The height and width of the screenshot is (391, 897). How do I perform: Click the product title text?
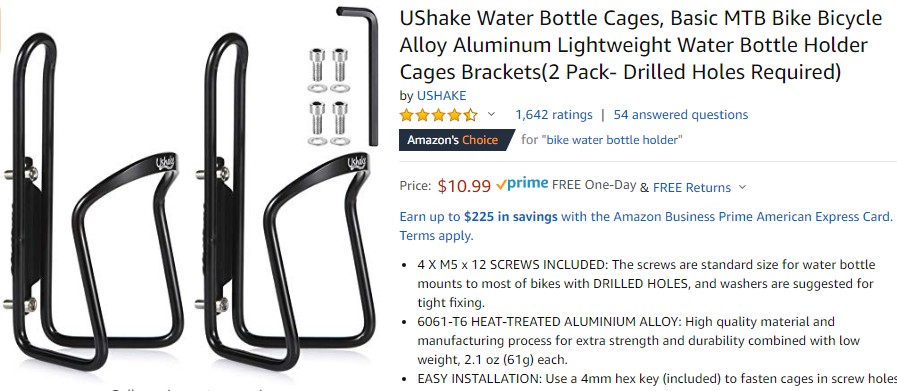[641, 45]
